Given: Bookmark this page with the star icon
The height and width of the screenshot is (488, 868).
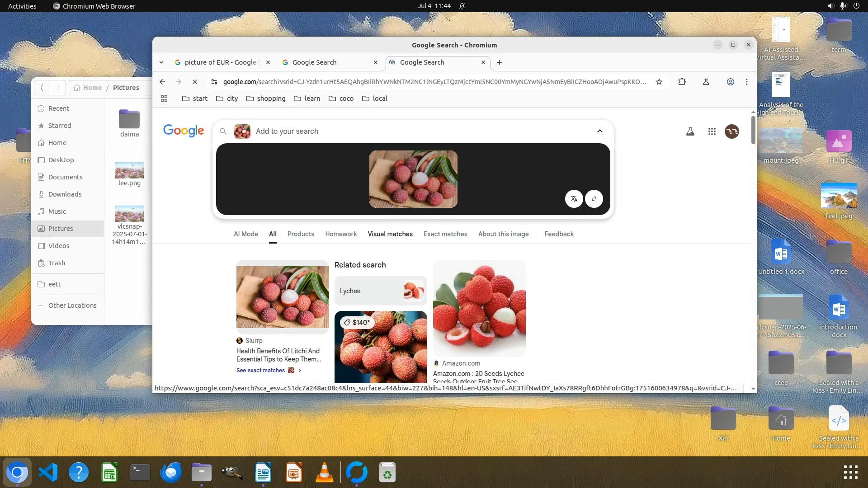Looking at the screenshot, I should click(x=659, y=82).
